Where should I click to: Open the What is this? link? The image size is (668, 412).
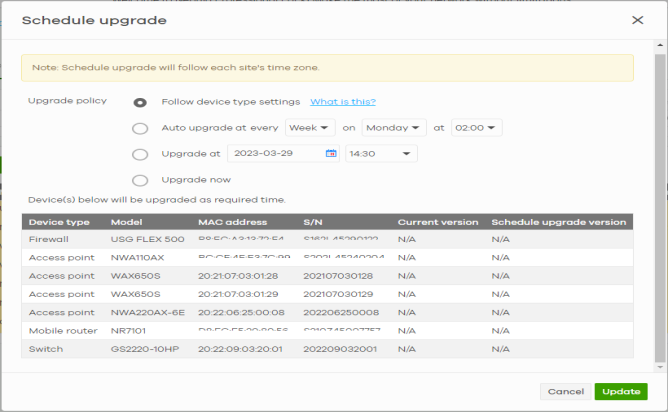(x=342, y=102)
